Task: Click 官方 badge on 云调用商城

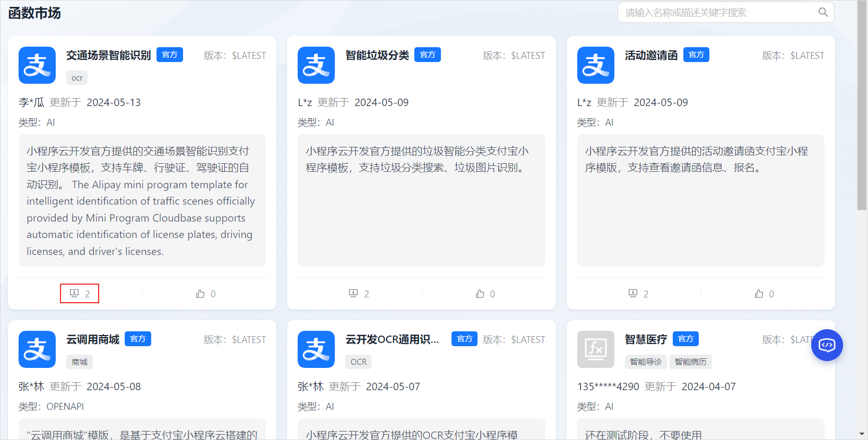Action: point(138,339)
